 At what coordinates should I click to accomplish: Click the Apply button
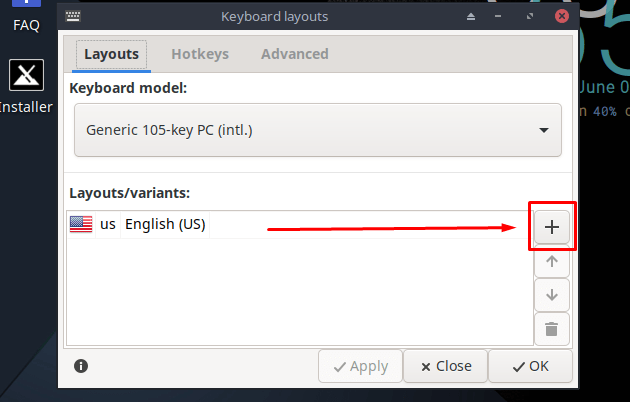pyautogui.click(x=360, y=366)
